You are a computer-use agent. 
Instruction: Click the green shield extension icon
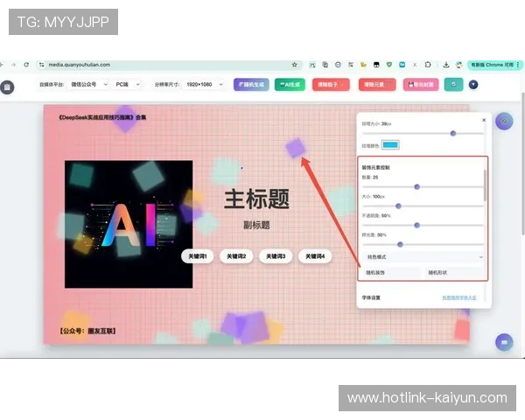point(389,65)
